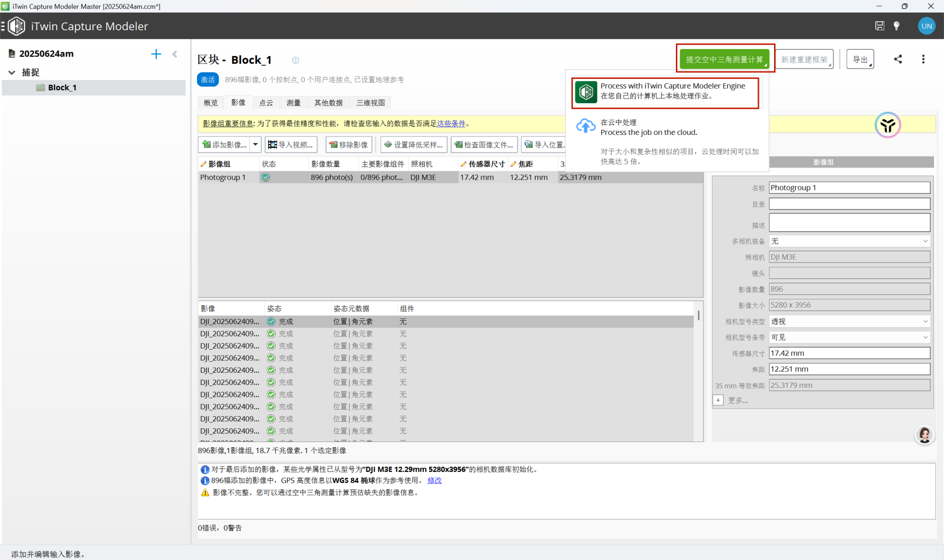
Task: Click the 896 photo(s) cell
Action: [x=332, y=177]
